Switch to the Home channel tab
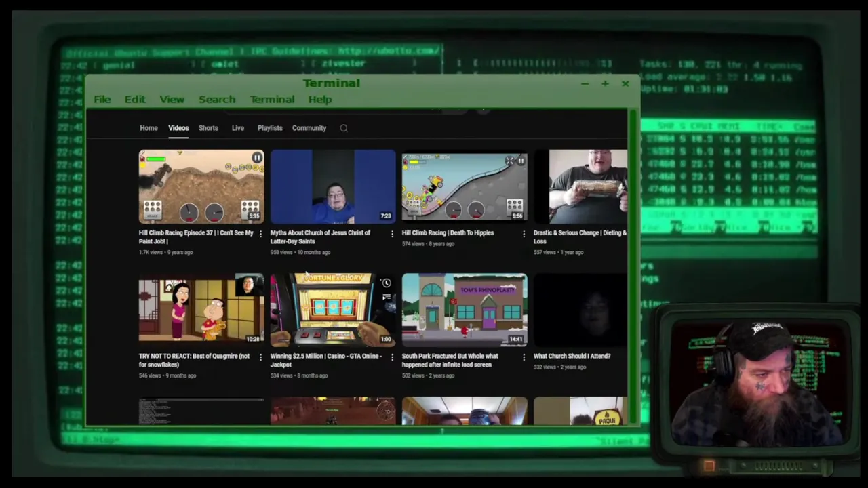Viewport: 868px width, 488px height. tap(149, 128)
